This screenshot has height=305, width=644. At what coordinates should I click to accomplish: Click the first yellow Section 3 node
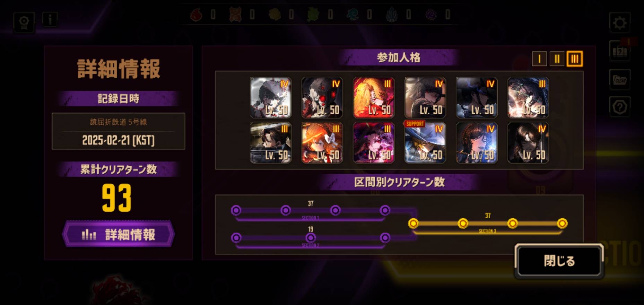[413, 224]
